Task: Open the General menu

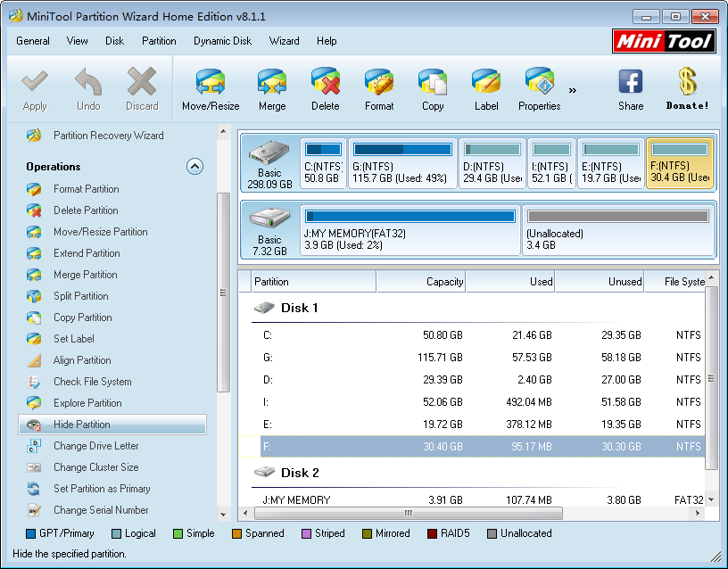Action: pos(33,41)
